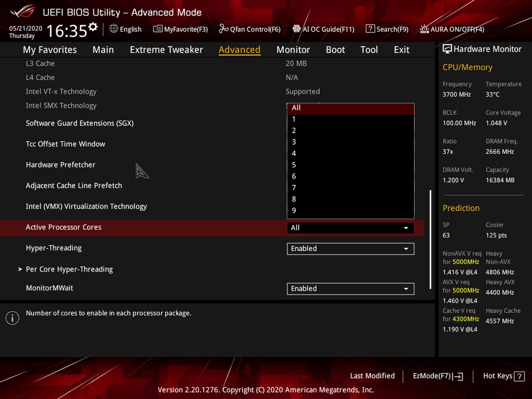Open Hyper-Threading Enabled dropdown
Viewport: 532px width, 399px height.
coord(351,249)
